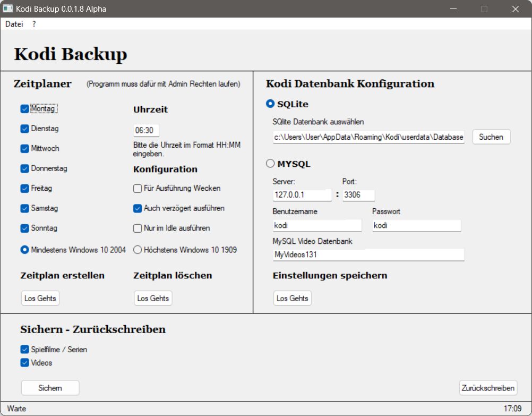Open the ? help menu
The height and width of the screenshot is (416, 532).
(34, 24)
